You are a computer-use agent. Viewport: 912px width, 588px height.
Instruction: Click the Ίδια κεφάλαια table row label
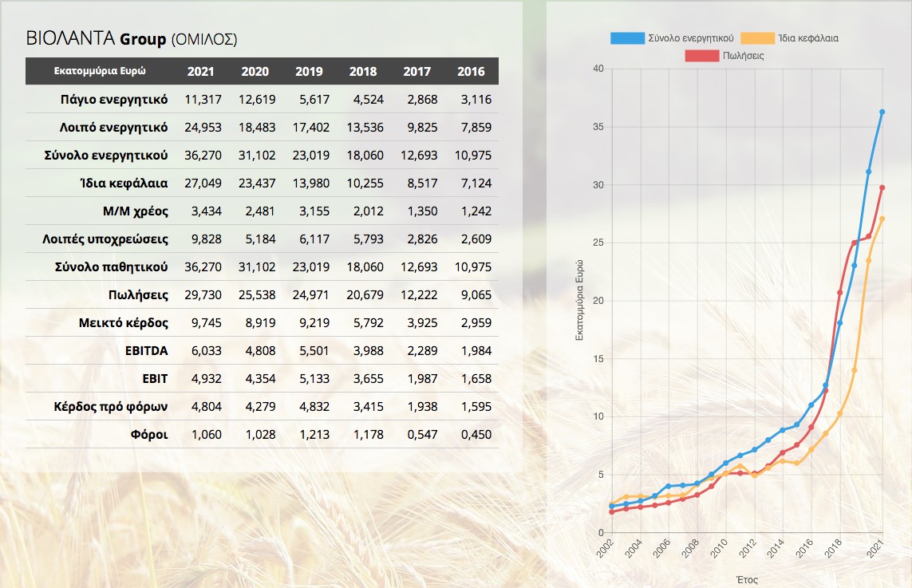point(124,184)
